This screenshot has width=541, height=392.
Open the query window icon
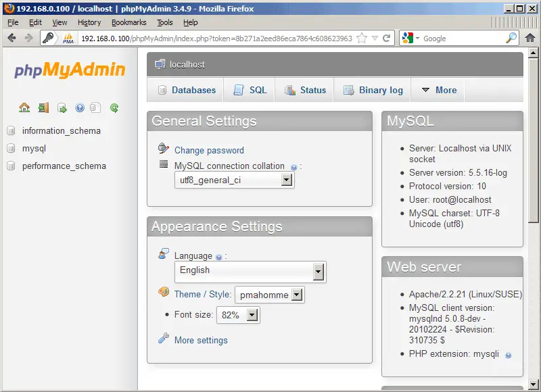(62, 108)
